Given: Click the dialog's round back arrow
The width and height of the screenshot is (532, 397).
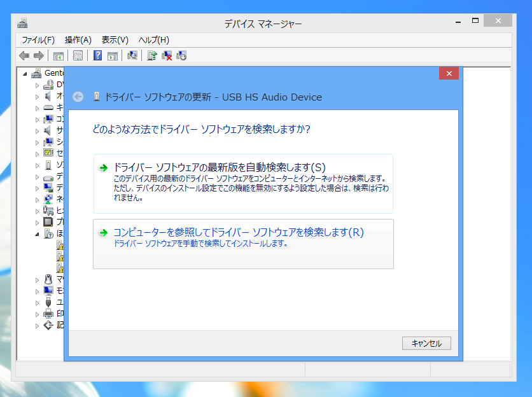Looking at the screenshot, I should pyautogui.click(x=78, y=97).
